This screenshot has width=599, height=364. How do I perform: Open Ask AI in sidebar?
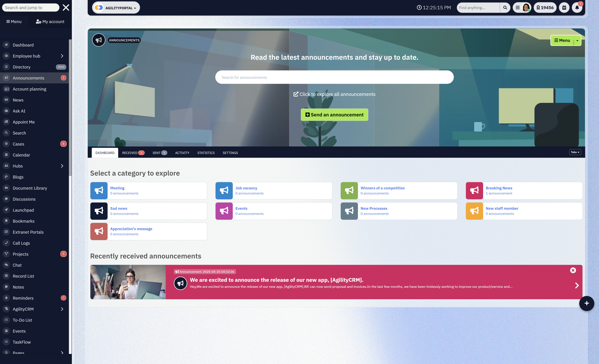(x=19, y=111)
